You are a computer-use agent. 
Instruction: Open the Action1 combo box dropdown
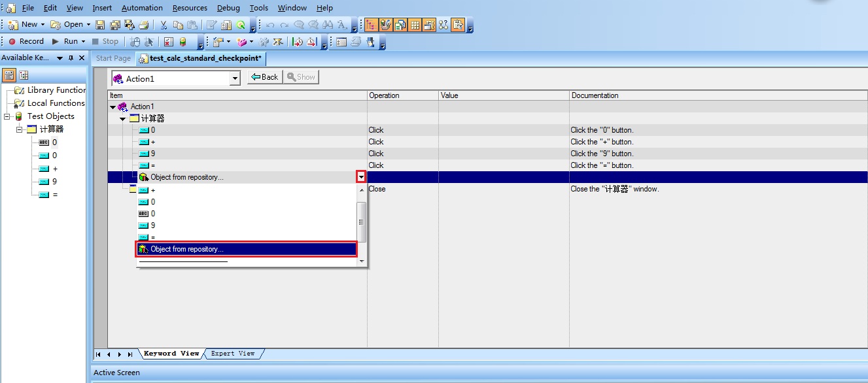pyautogui.click(x=235, y=78)
